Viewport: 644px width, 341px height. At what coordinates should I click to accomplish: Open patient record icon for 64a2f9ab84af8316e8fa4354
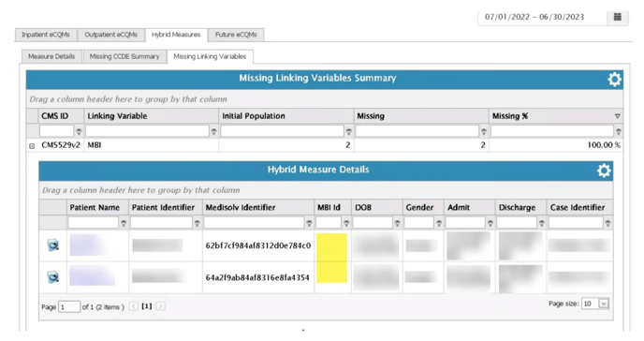tap(52, 277)
